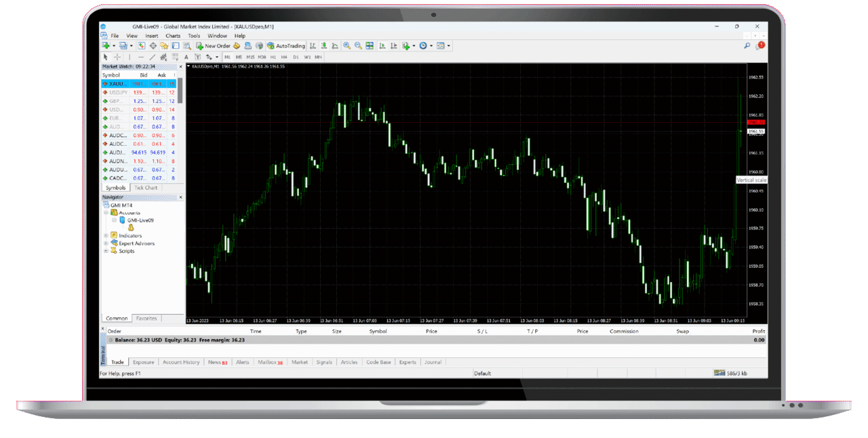Switch chart to M15 timeframe

click(250, 57)
